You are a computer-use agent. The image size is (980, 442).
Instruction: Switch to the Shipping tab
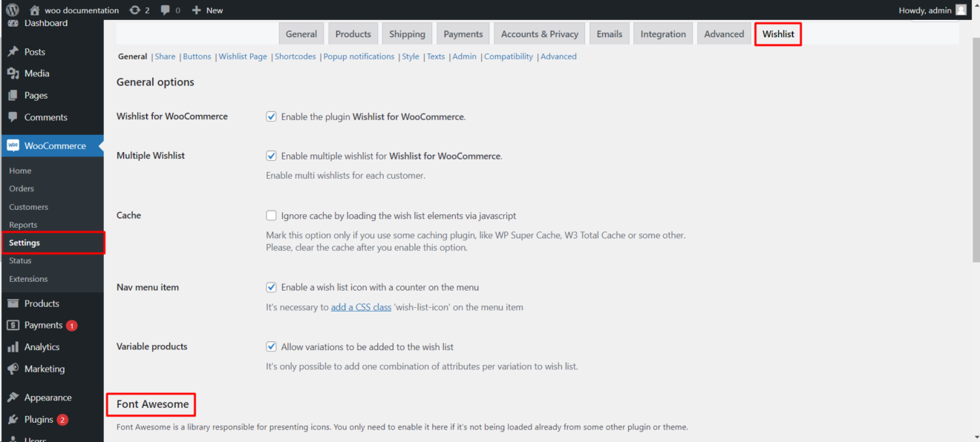coord(407,33)
